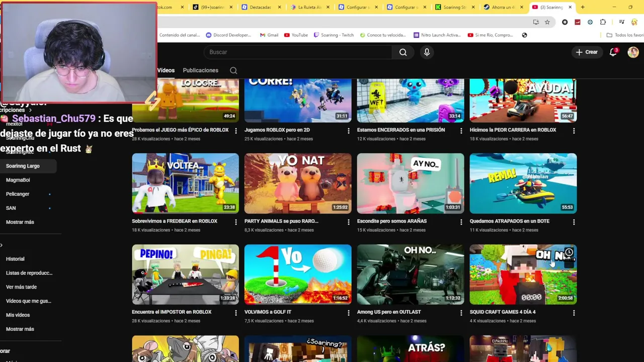Click the install app icon in address bar
The width and height of the screenshot is (644, 362).
click(x=536, y=22)
